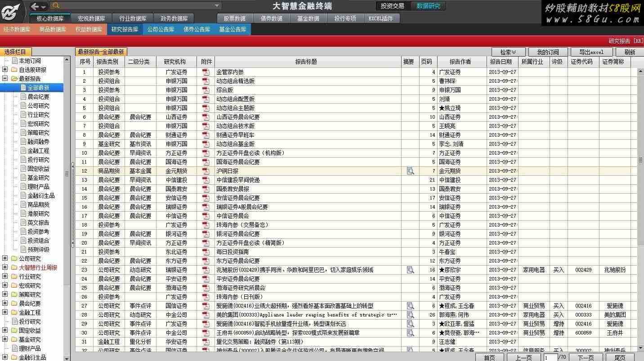Screen dimensions: 644x361
Task: Switch to 行业数据库 tab
Action: pyautogui.click(x=133, y=18)
